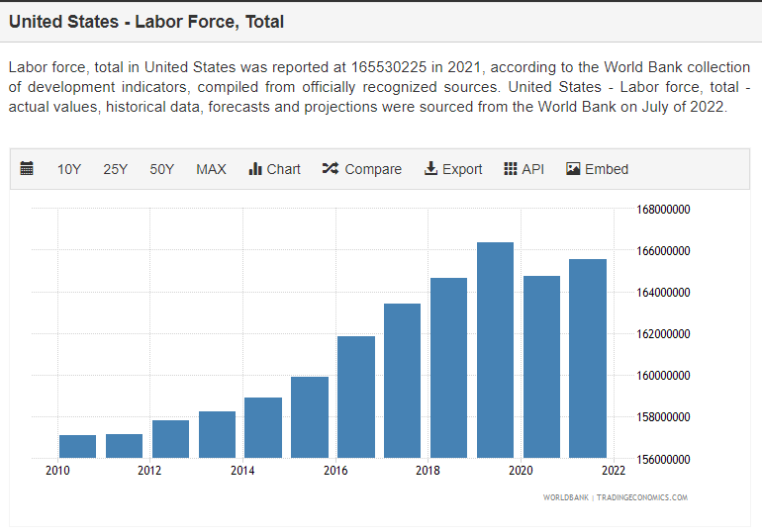
Task: Click the United States - Labor Force, Total heading
Action: pos(146,22)
